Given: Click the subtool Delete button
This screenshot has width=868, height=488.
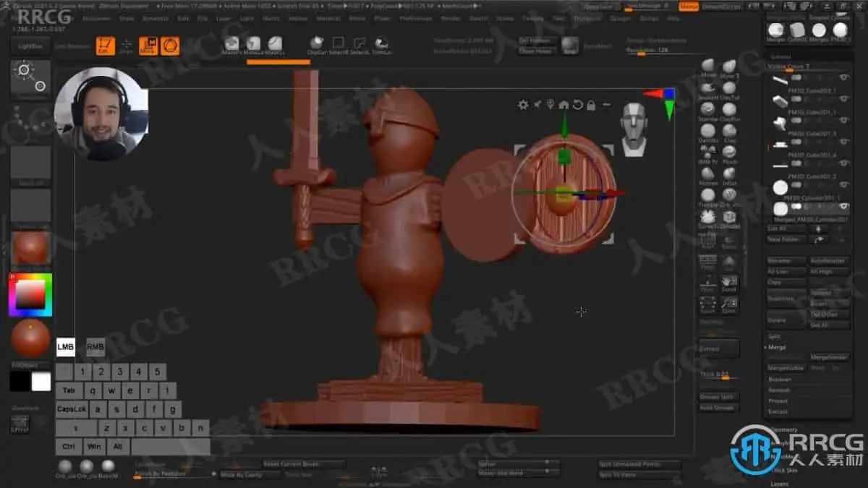Looking at the screenshot, I should point(786,320).
